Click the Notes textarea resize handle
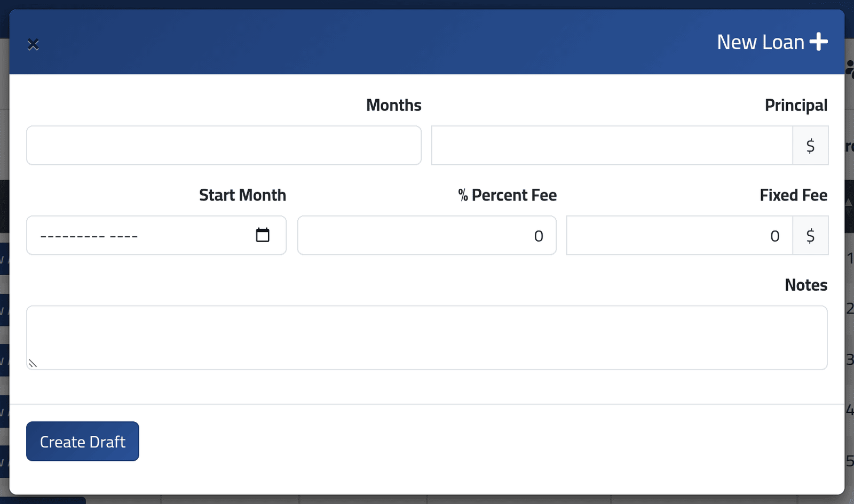 pyautogui.click(x=33, y=364)
